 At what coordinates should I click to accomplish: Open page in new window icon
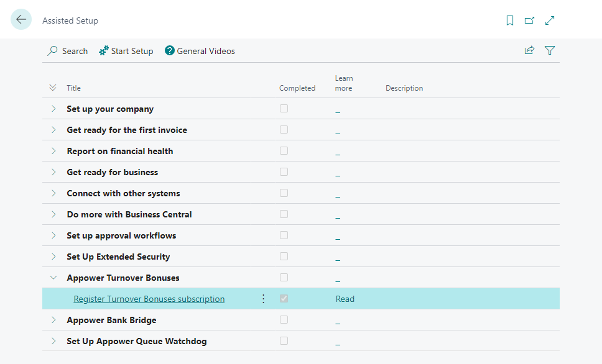[x=529, y=20]
